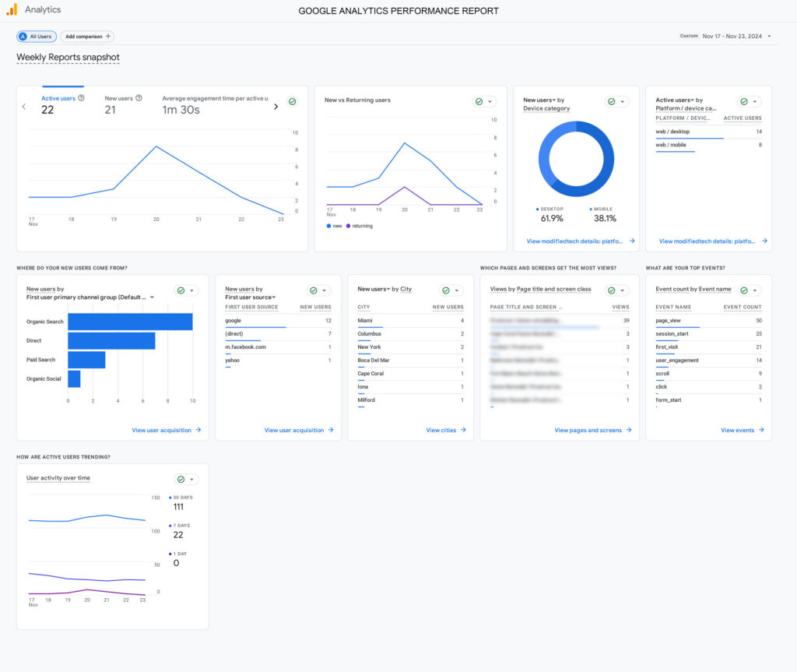Click check status icon on Device category card
797x672 pixels.
click(x=612, y=102)
